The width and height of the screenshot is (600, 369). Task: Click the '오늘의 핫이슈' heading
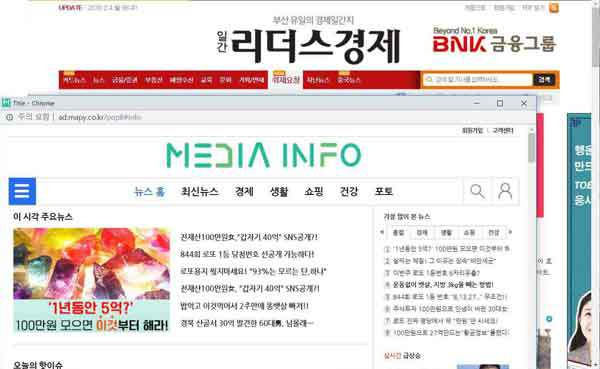[38, 364]
